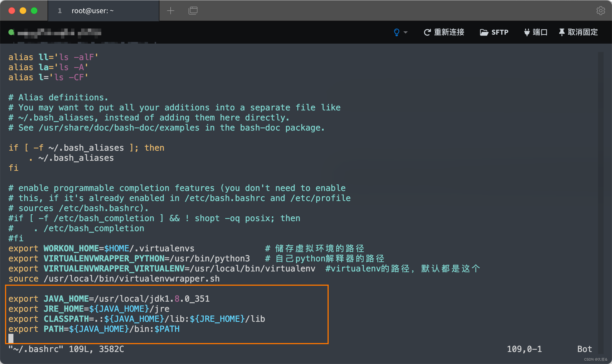The image size is (612, 364).
Task: Click the new tab plus icon
Action: (x=171, y=11)
